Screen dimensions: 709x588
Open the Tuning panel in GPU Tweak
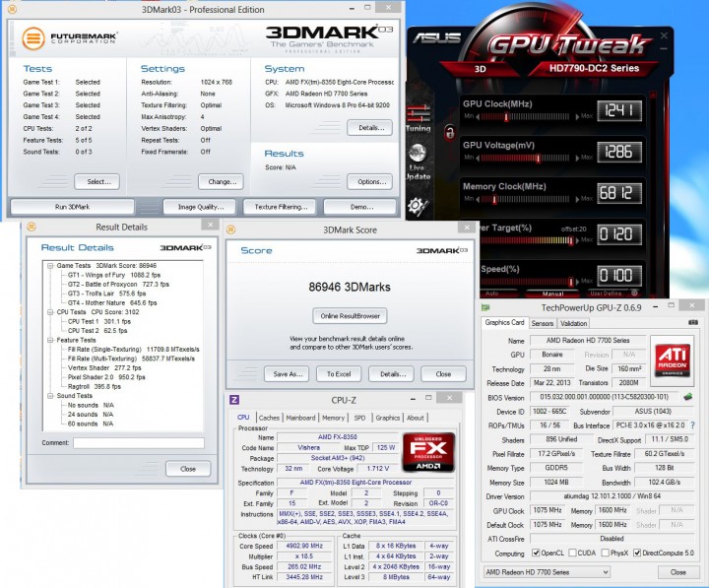(x=419, y=118)
